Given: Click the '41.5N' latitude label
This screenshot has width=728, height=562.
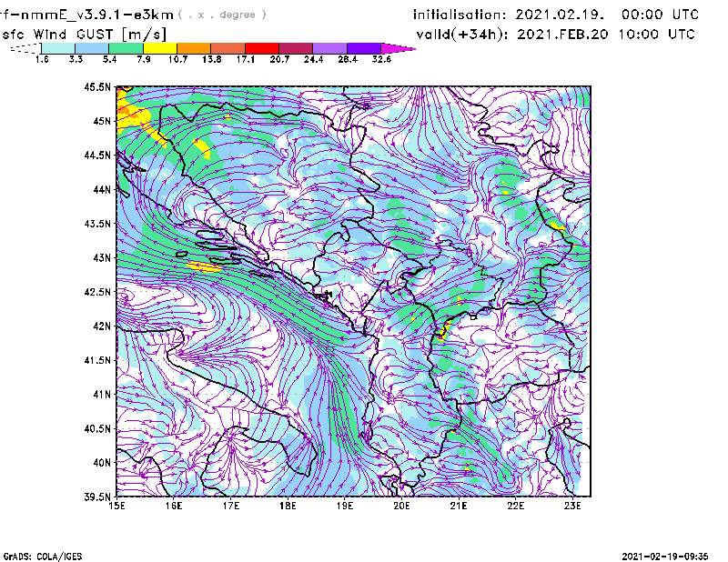Looking at the screenshot, I should click(97, 360).
